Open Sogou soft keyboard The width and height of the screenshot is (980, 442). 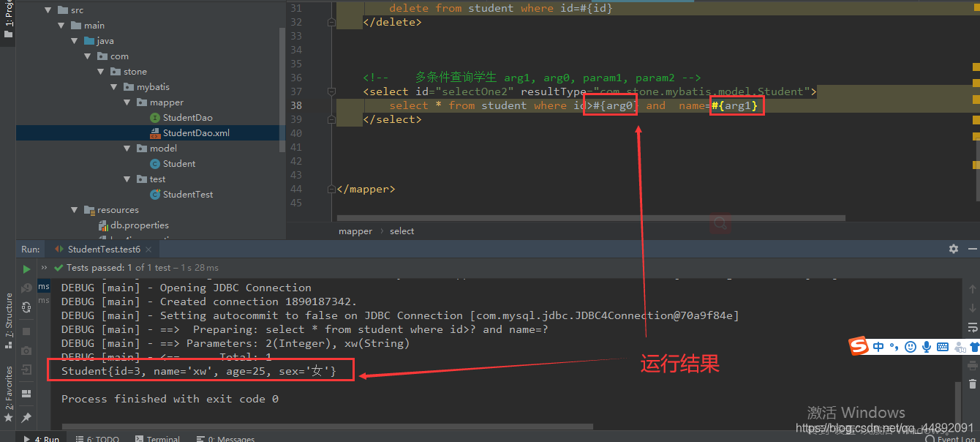click(943, 347)
